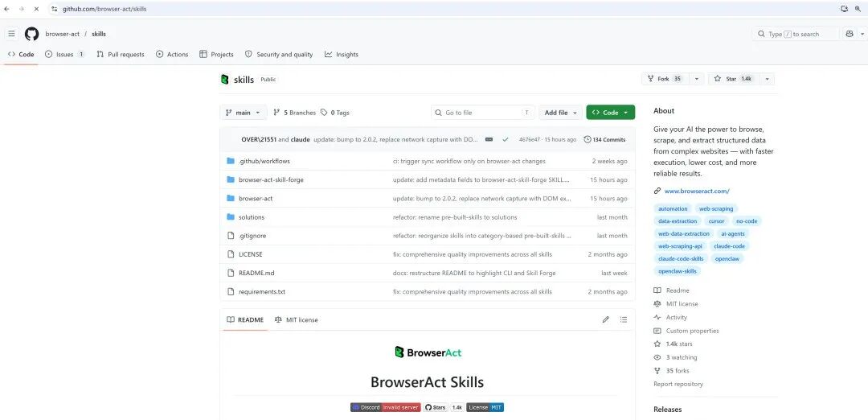Click the License MIT badge
This screenshot has height=420, width=868.
(x=485, y=407)
